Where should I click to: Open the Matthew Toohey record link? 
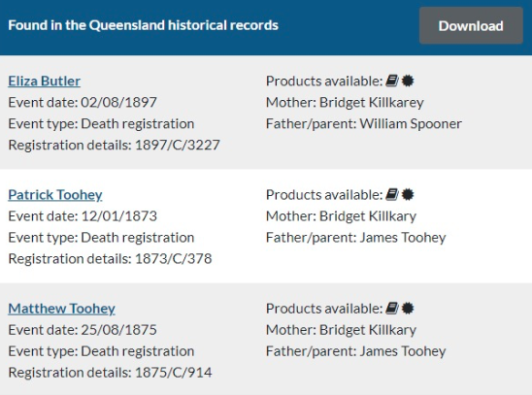click(61, 309)
